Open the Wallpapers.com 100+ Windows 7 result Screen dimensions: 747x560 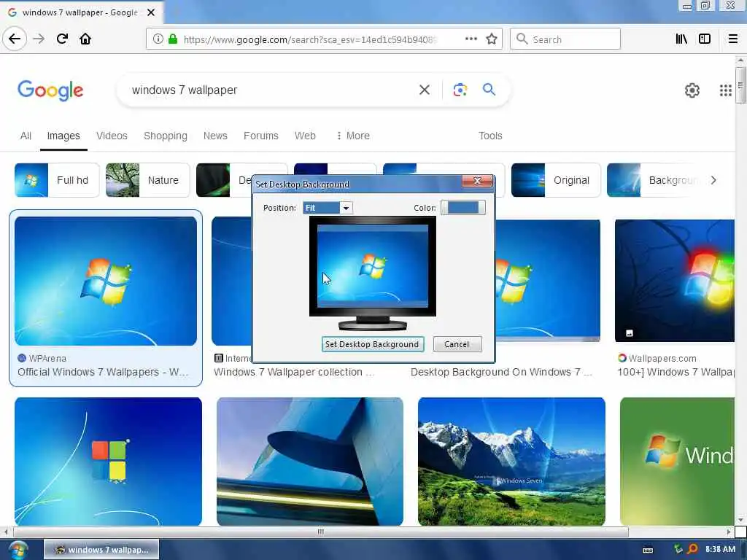(x=676, y=372)
